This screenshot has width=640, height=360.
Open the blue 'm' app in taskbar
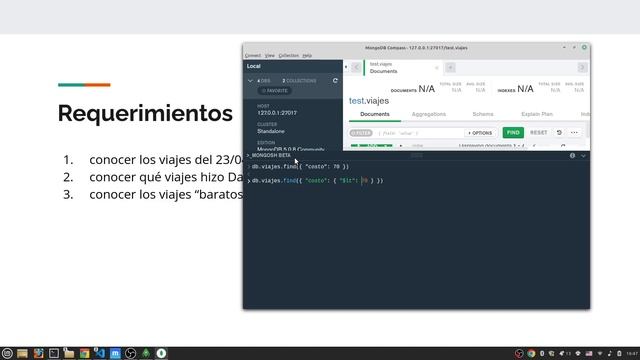coord(116,353)
